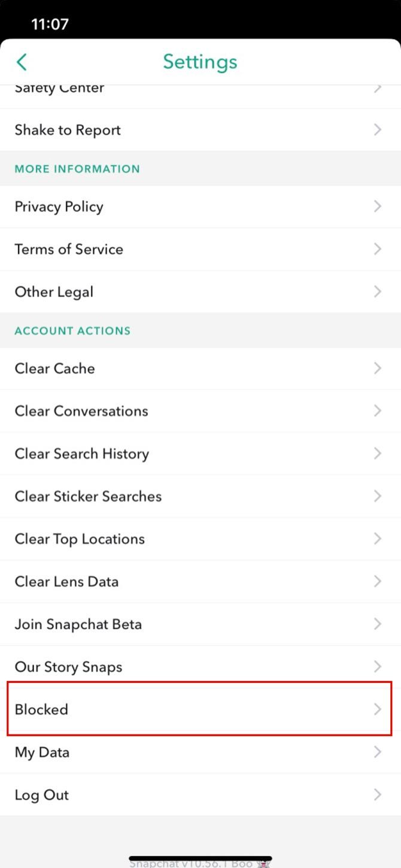Tap the chevron beside Privacy Policy
The image size is (401, 868).
pyautogui.click(x=378, y=206)
